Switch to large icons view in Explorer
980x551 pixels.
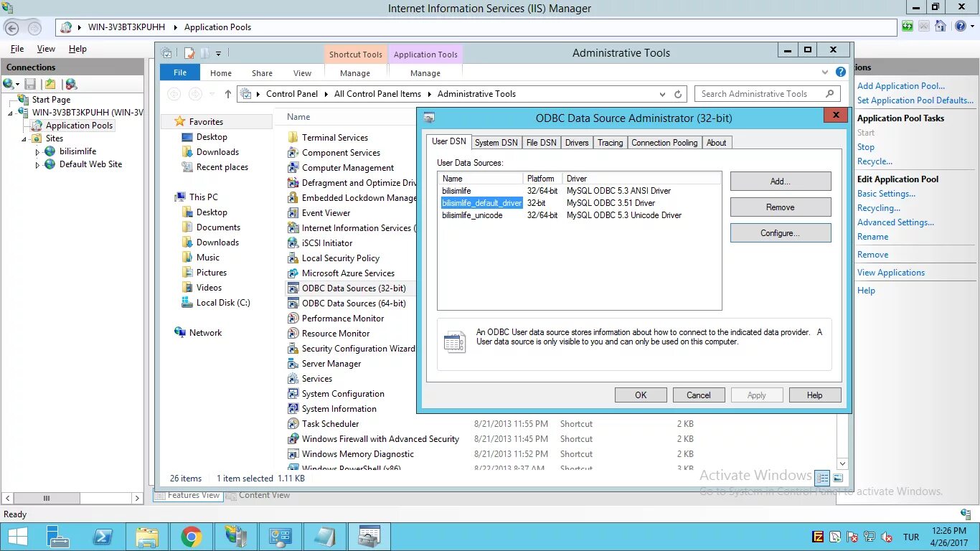(838, 478)
